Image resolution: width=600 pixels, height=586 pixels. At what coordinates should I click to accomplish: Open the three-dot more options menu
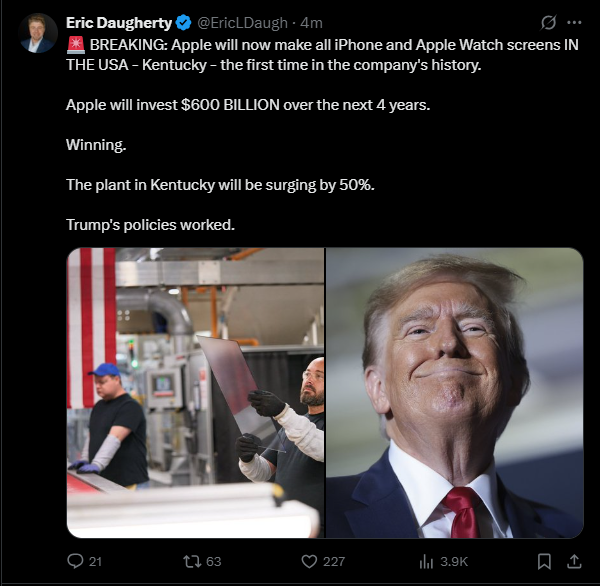click(574, 23)
